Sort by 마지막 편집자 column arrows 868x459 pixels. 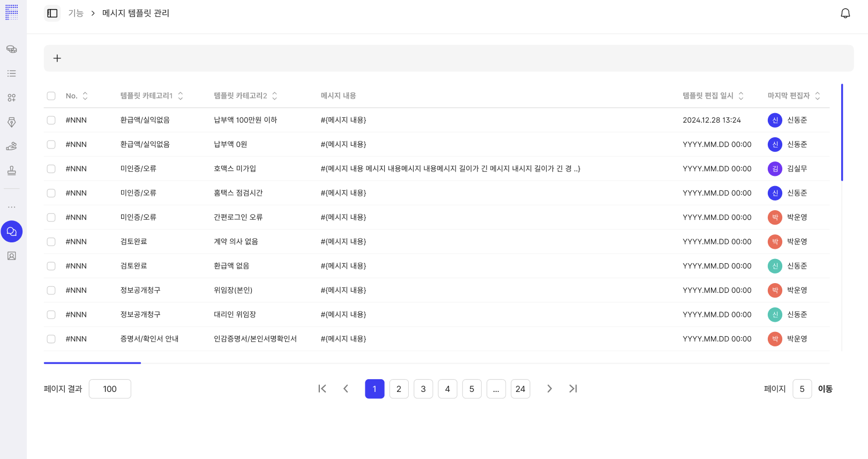[x=818, y=96]
